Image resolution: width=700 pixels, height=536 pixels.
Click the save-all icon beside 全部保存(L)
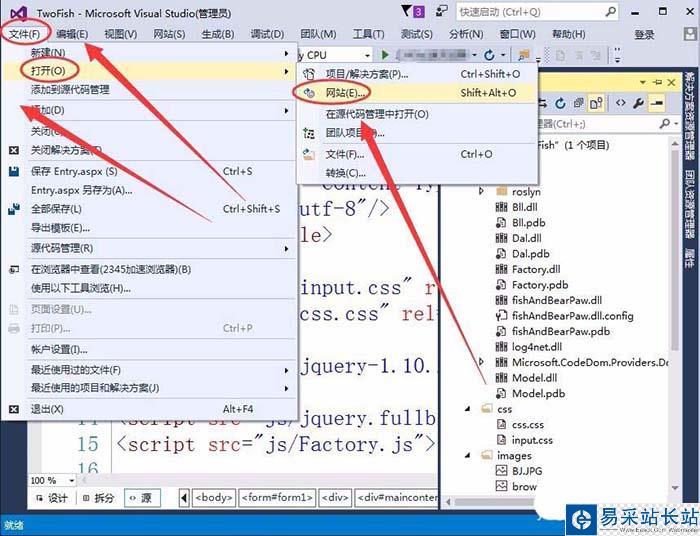[14, 209]
